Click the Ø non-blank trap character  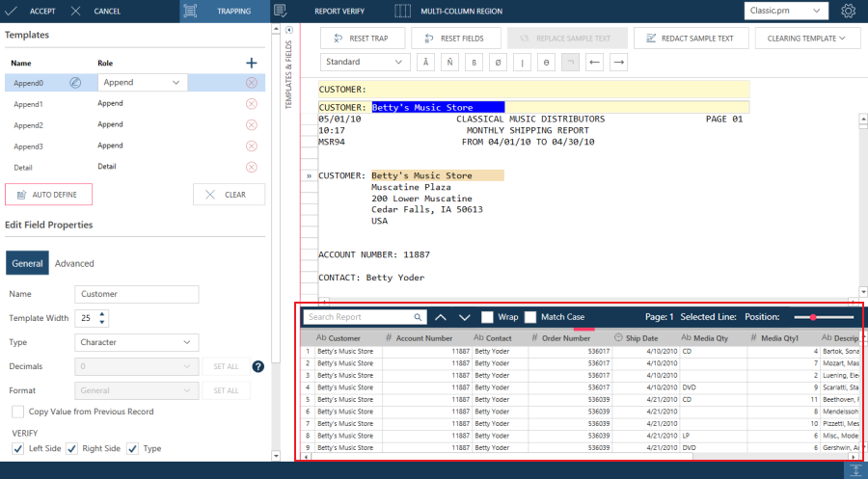pos(498,63)
